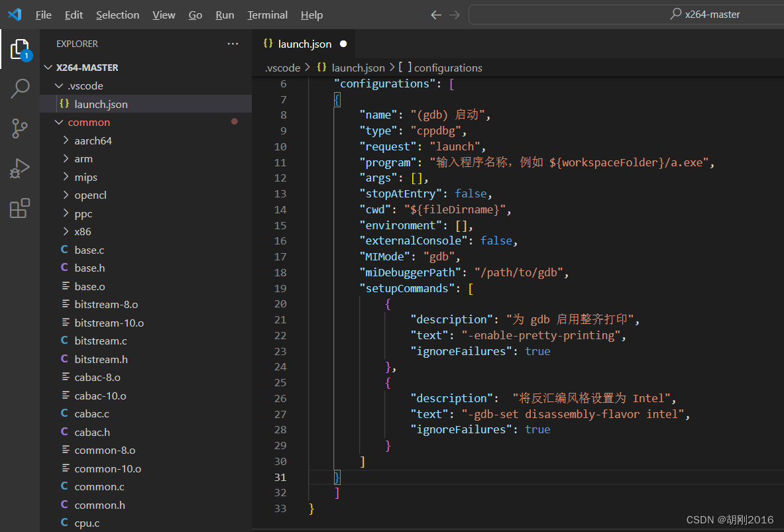Click the .vscode breadcrumb segment
Viewport: 784px width, 532px height.
(282, 68)
